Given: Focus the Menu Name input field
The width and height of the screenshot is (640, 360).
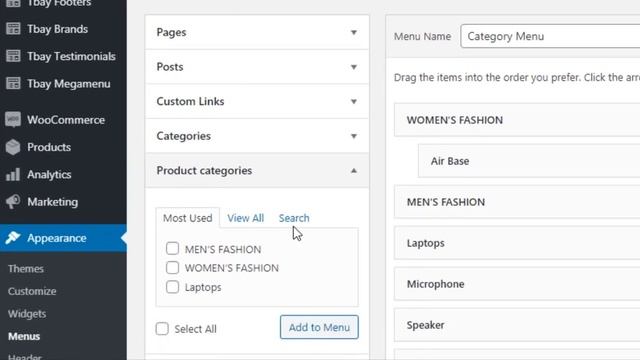Looking at the screenshot, I should (550, 36).
